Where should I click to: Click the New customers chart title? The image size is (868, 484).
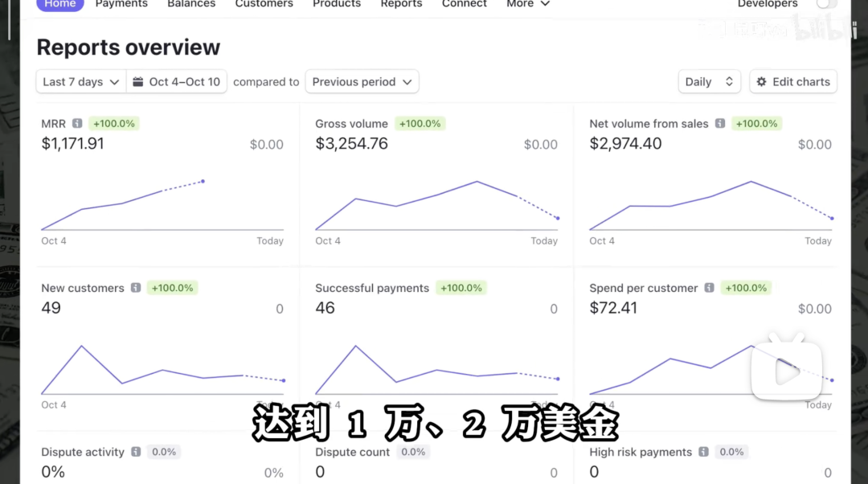(x=83, y=288)
